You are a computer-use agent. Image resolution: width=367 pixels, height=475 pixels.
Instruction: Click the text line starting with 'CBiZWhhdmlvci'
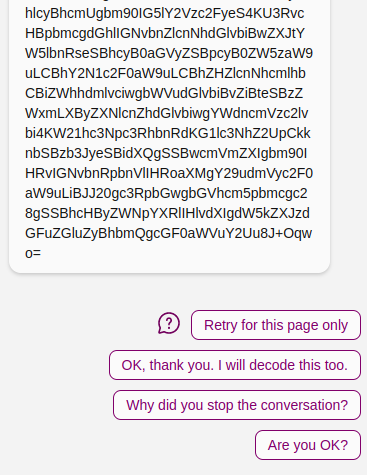[x=164, y=93]
